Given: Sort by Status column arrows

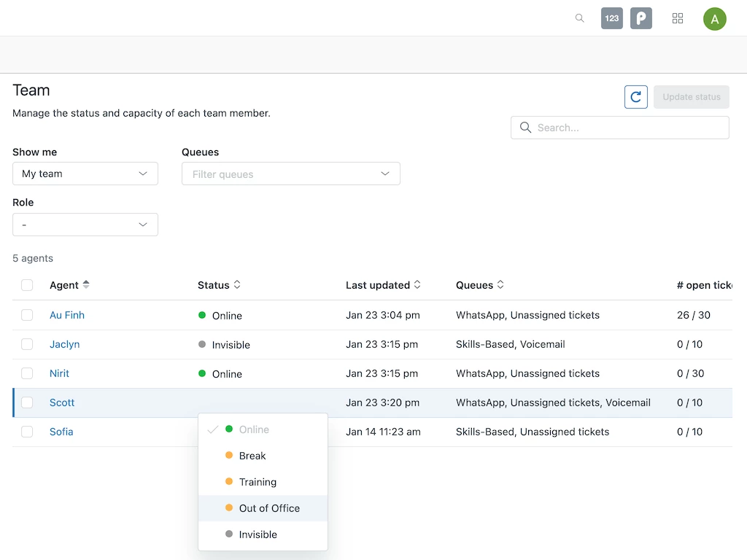Looking at the screenshot, I should (x=237, y=285).
